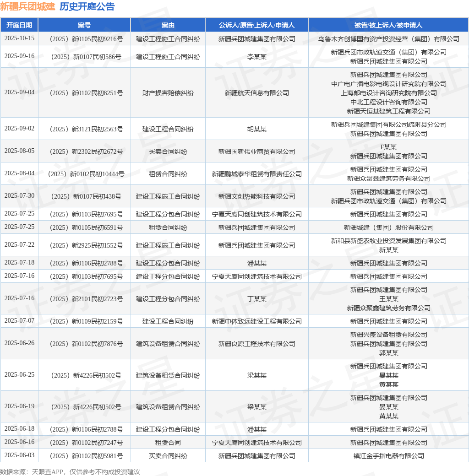Select date cell 2025-09-04
Image resolution: width=469 pixels, height=476 pixels.
(19, 92)
